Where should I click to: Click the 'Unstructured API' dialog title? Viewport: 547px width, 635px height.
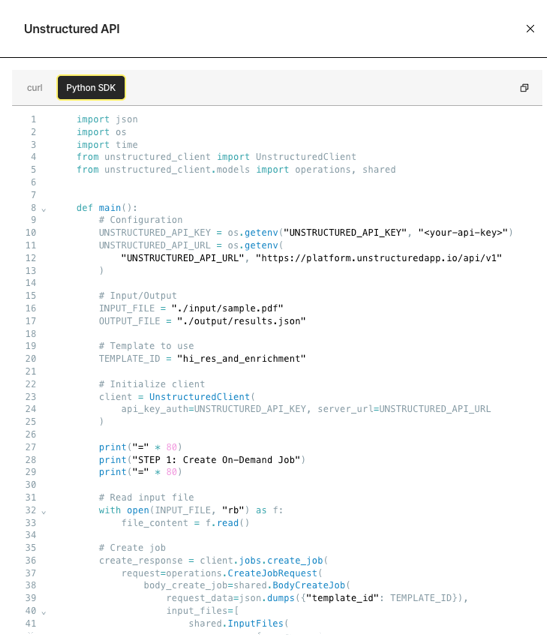pyautogui.click(x=72, y=29)
